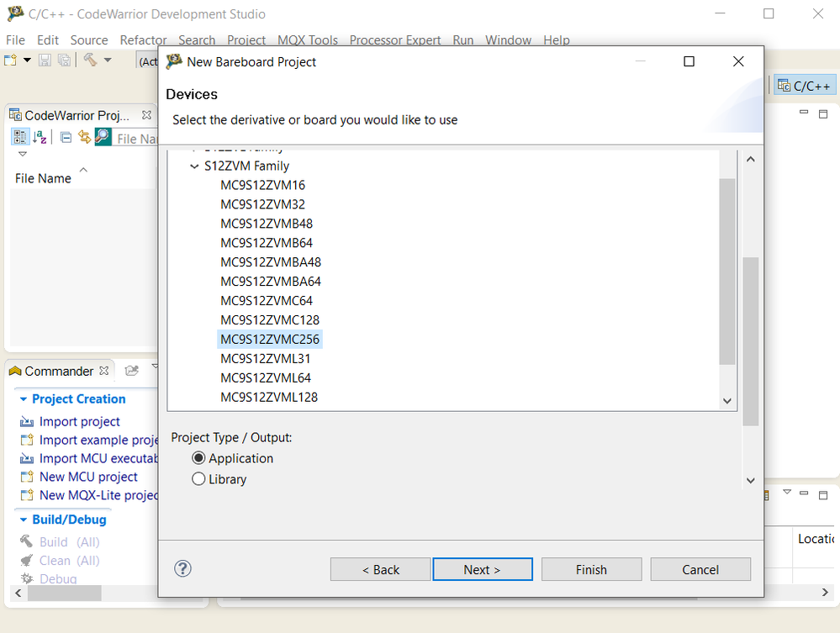Click the dialog page scrollbar down arrow
840x633 pixels.
click(751, 480)
